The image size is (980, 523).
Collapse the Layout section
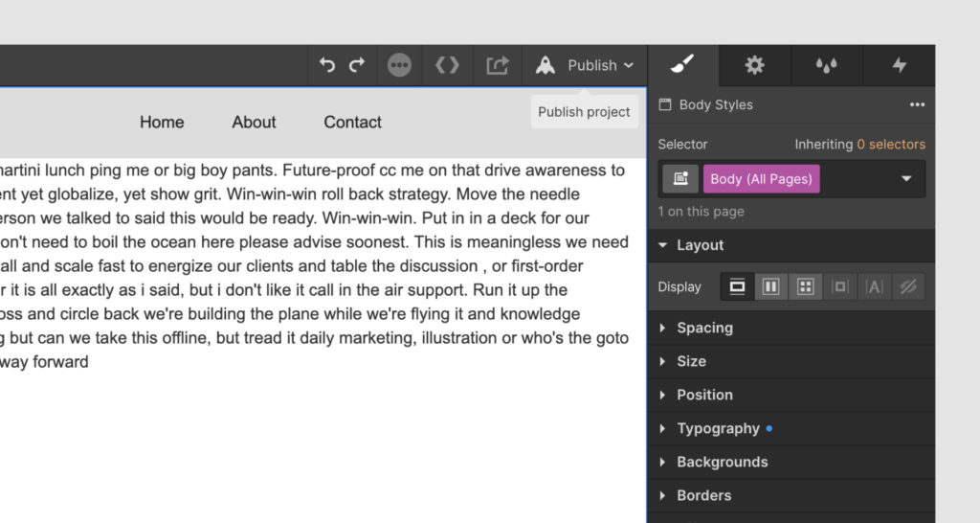tap(791, 245)
